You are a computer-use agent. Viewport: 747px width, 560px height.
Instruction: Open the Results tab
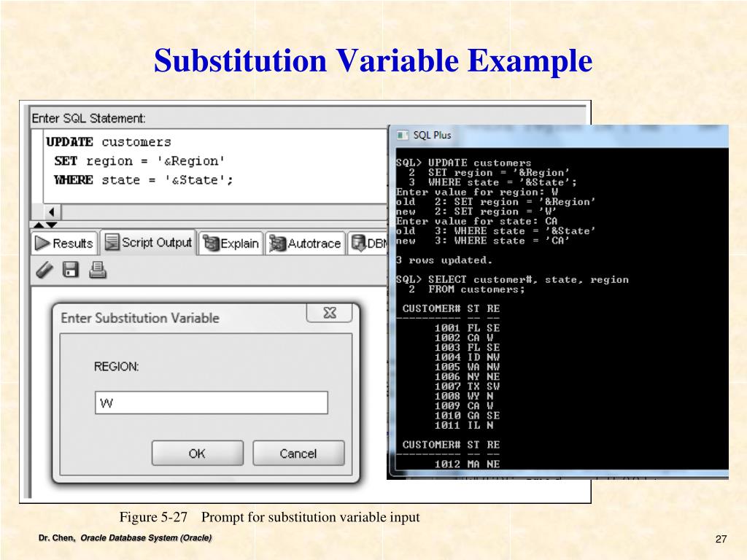coord(65,244)
